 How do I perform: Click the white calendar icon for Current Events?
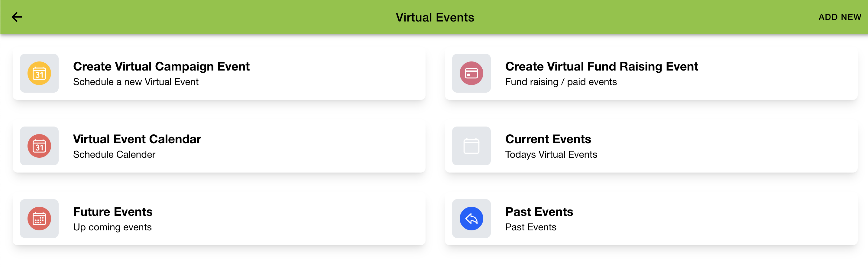(471, 146)
